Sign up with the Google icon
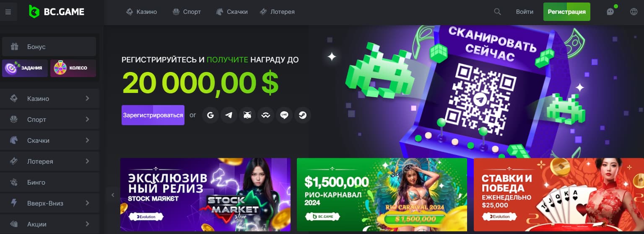 tap(210, 115)
